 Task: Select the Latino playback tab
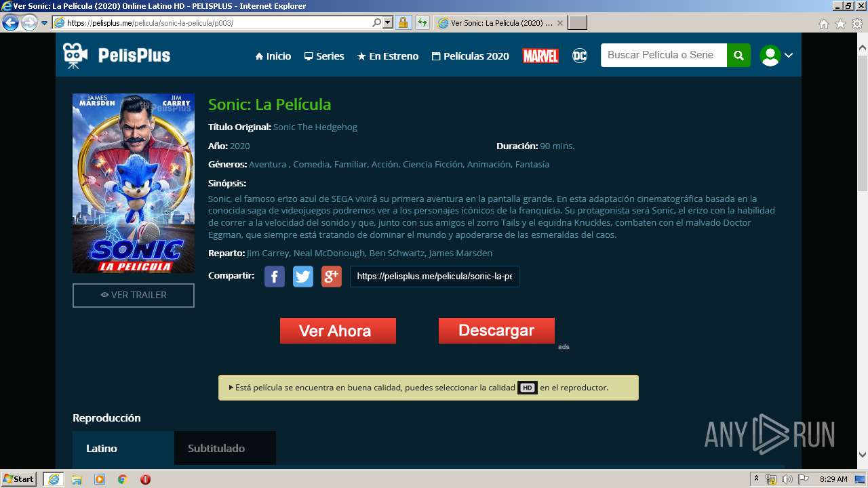[123, 448]
